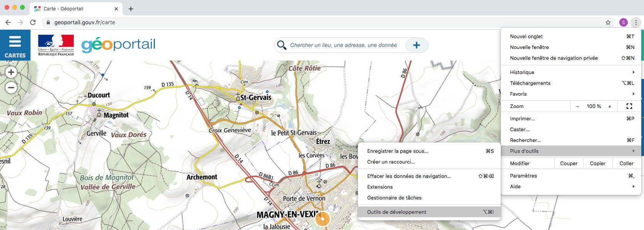Click the Croix Geneviève map label

230,130
